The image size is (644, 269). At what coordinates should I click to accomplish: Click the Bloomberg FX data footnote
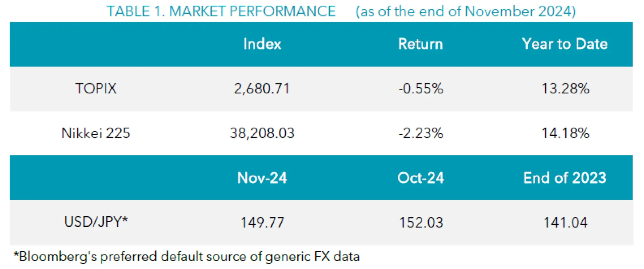coord(186,257)
